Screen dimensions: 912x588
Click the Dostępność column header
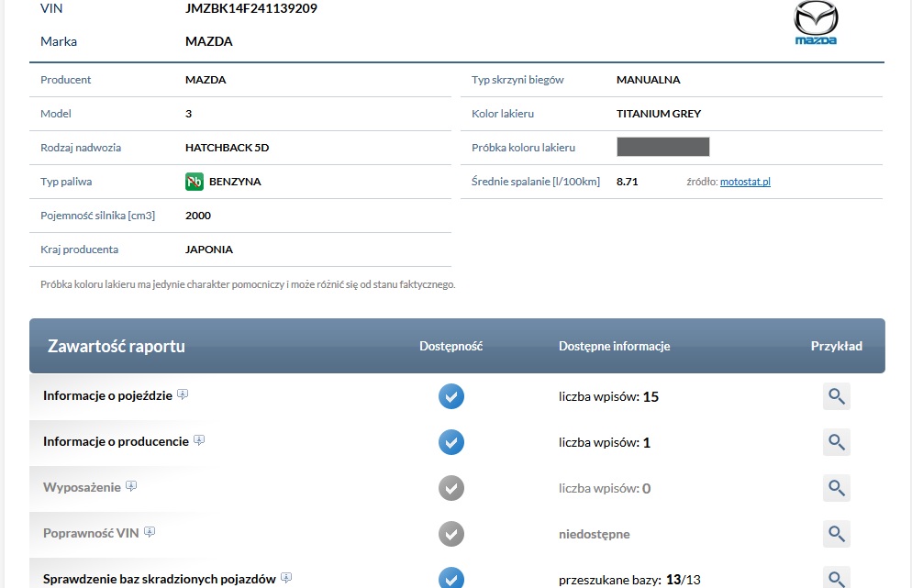coord(450,347)
